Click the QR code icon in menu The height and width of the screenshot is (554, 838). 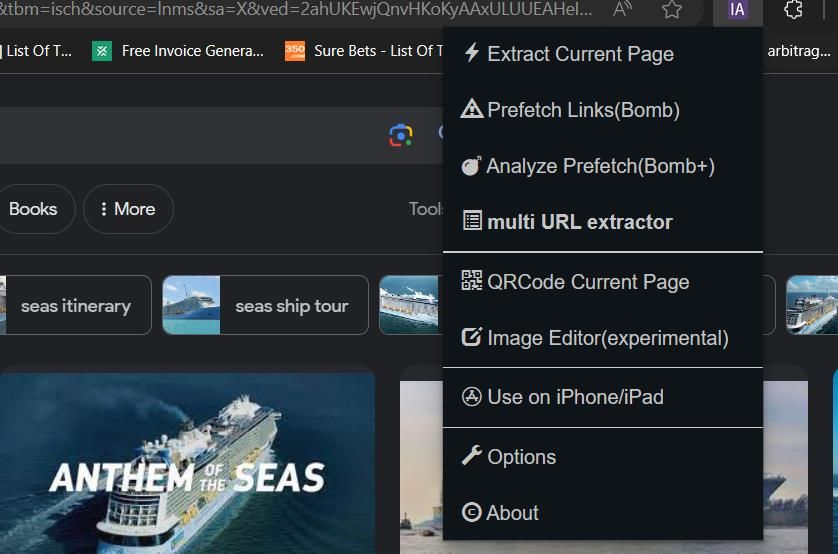472,281
